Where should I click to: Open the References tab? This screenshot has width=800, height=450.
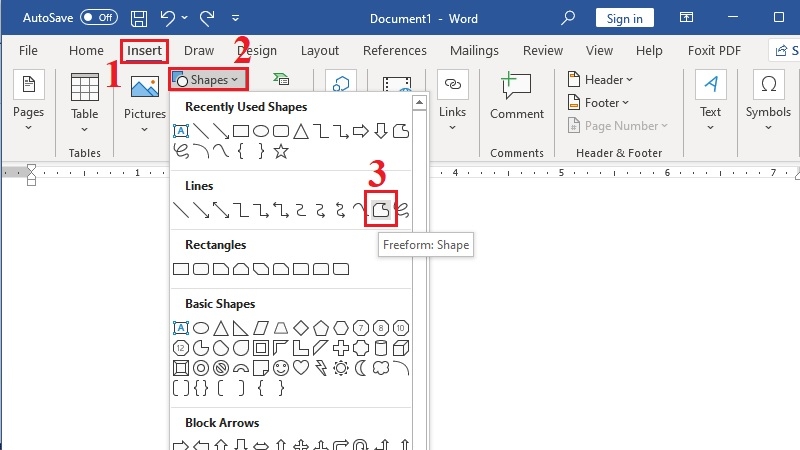(x=394, y=51)
